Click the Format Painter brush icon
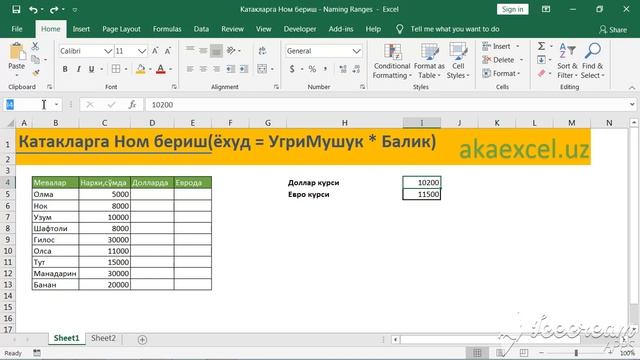 (x=36, y=73)
